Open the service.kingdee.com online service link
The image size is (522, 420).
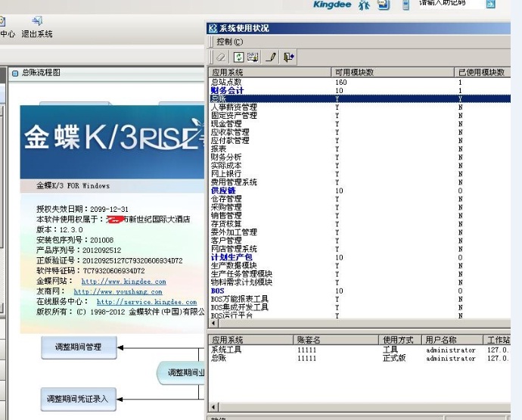146,302
